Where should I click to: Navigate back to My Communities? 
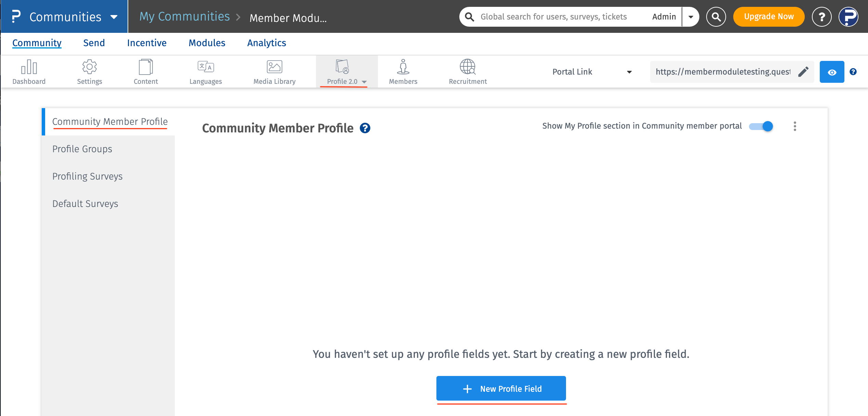pyautogui.click(x=184, y=16)
